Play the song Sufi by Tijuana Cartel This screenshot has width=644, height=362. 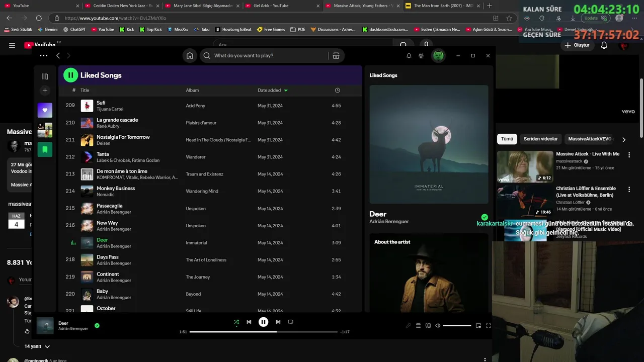coord(210,106)
